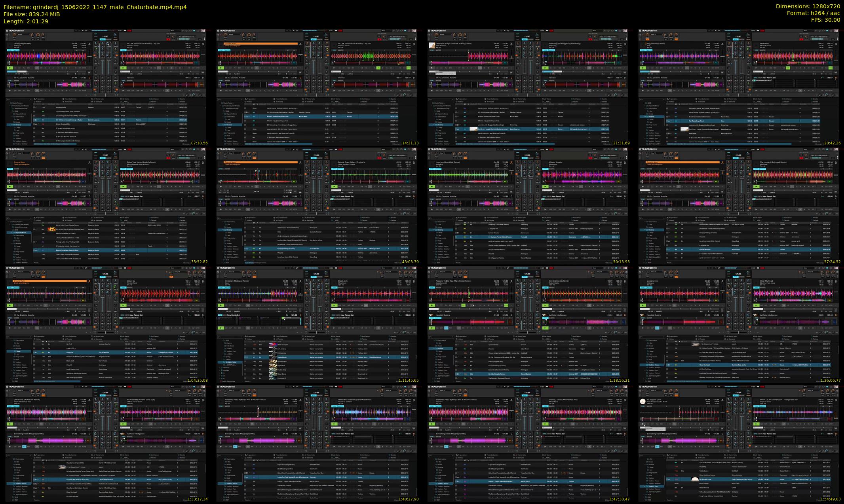Toggle FLX on Haunted Cyborg deck, 1:18:56.21 frame
The image size is (844, 504).
click(x=446, y=328)
